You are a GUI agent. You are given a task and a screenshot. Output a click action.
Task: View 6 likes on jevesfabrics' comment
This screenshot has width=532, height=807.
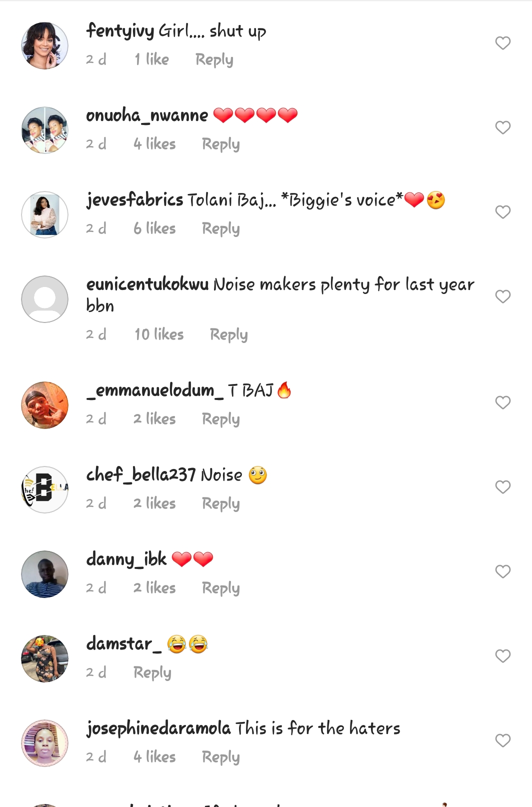154,228
